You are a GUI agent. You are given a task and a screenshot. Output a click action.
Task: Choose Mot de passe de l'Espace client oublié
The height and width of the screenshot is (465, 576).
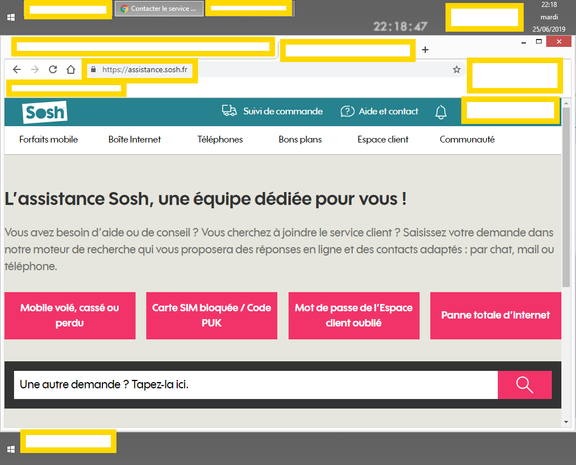point(354,316)
